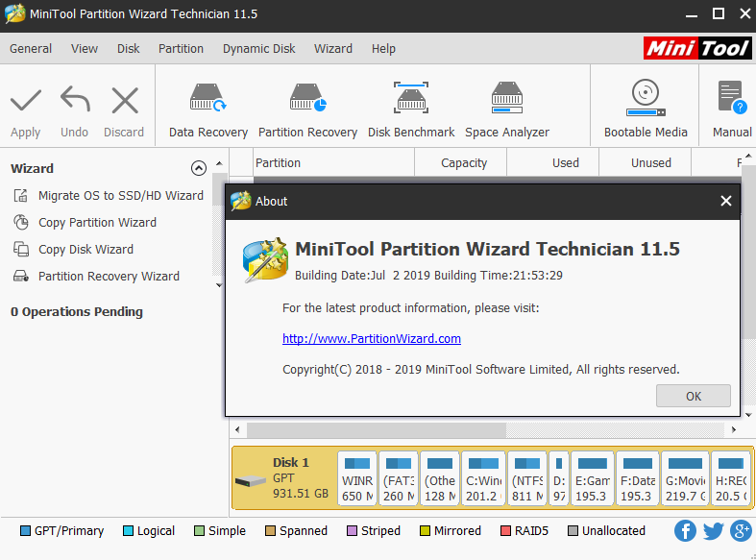
Task: Select the FAT32 260 MB partition block
Action: (399, 478)
